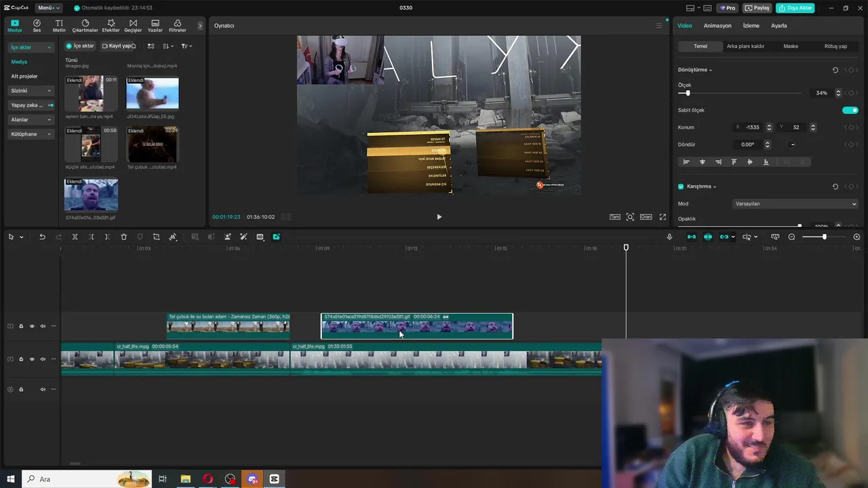Toggle the Sabit ölçek uniform scale switch
868x488 pixels.
click(850, 110)
